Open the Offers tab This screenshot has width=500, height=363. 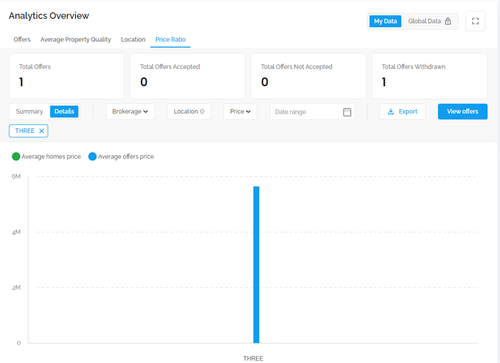point(22,40)
